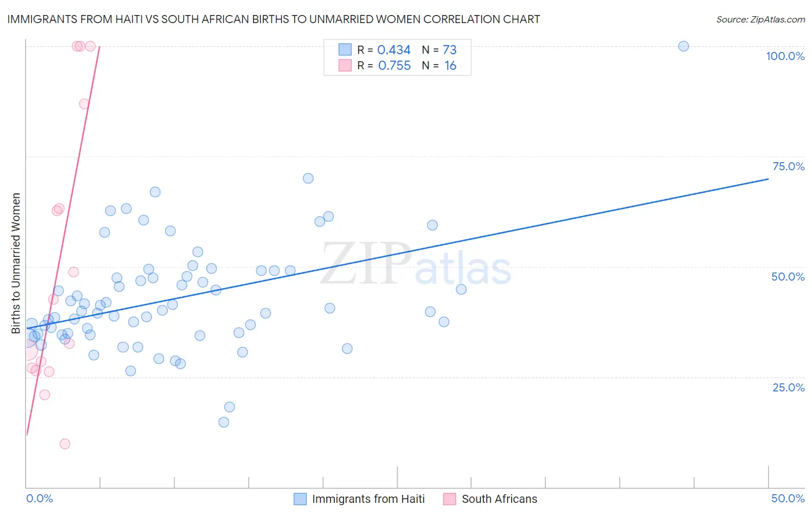Viewport: 812px width, 515px height.
Task: Click the 25.0% y-axis label
Action: pyautogui.click(x=788, y=387)
